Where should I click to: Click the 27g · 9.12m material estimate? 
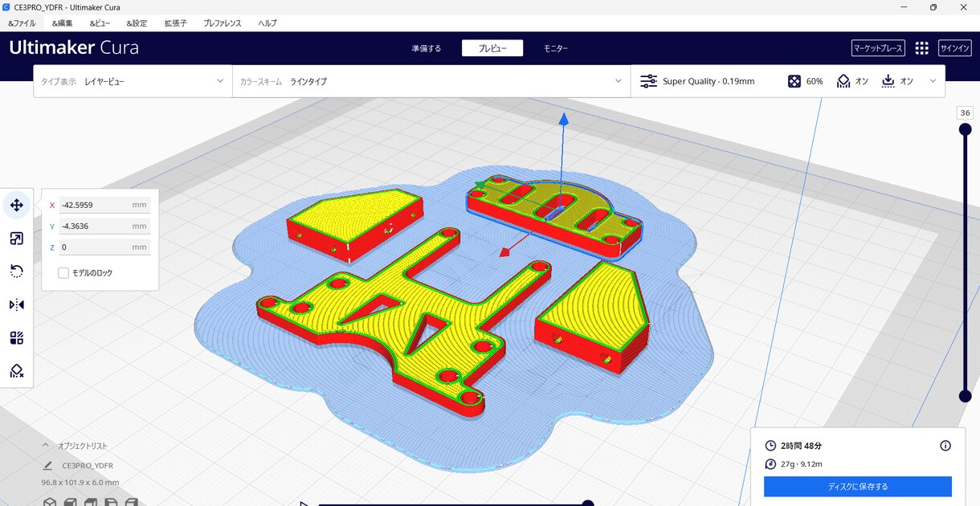click(x=802, y=463)
